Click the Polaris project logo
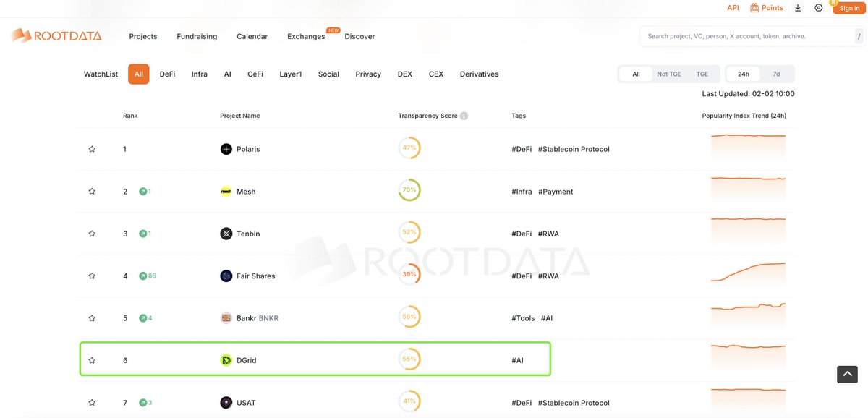Viewport: 868px width, 418px height. tap(226, 149)
